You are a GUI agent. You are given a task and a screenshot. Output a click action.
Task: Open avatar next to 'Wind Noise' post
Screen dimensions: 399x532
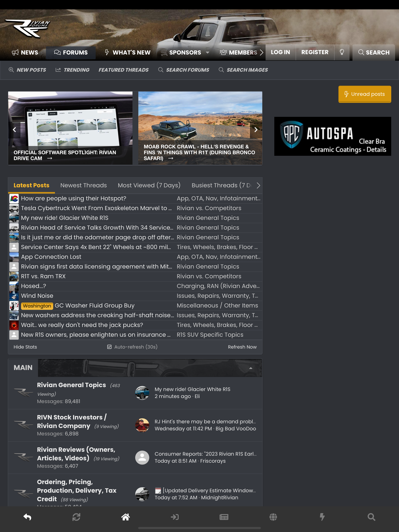14,296
